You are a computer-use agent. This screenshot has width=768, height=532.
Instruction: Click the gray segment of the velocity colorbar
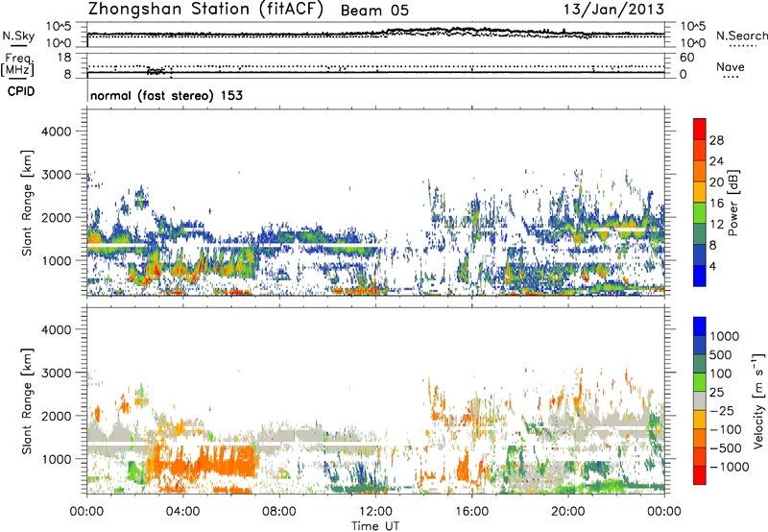point(700,400)
